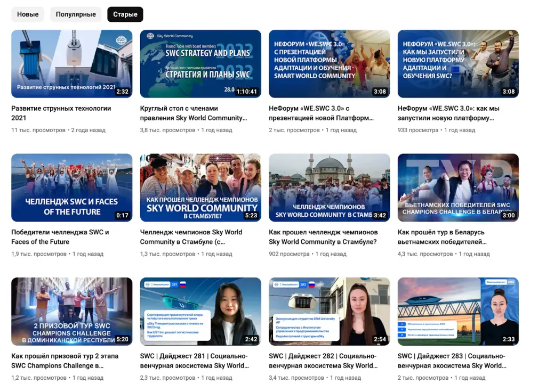This screenshot has height=392, width=546.
Task: Click the 5:20 duration badge
Action: [x=122, y=339]
